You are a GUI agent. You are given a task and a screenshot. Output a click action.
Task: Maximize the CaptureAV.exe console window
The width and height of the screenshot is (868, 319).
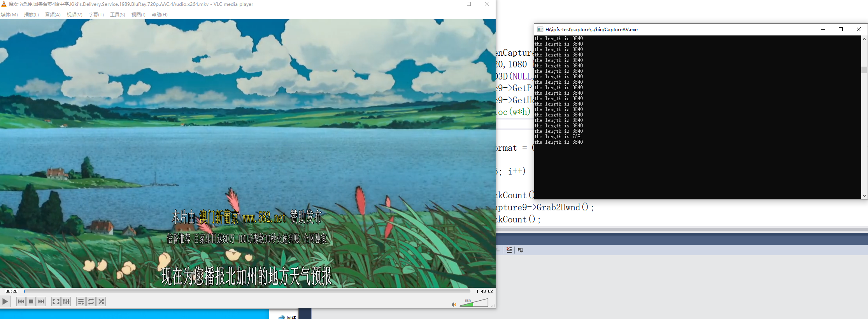tap(841, 29)
